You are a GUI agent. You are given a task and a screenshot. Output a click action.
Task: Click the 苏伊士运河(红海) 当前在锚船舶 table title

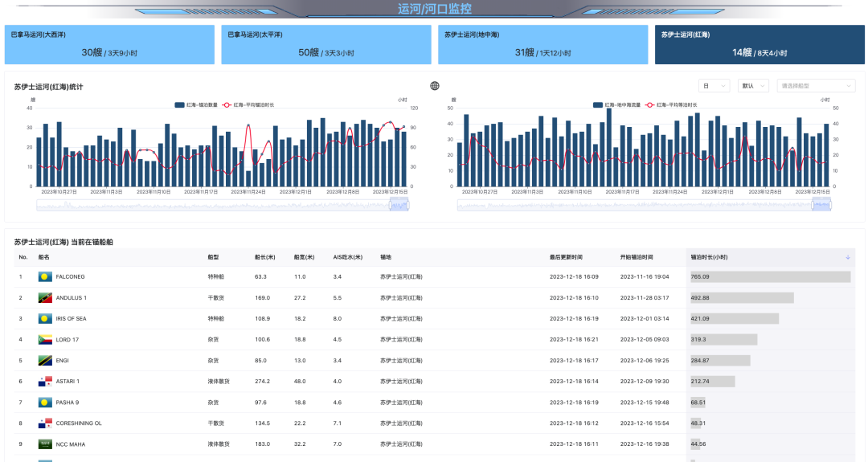(63, 243)
